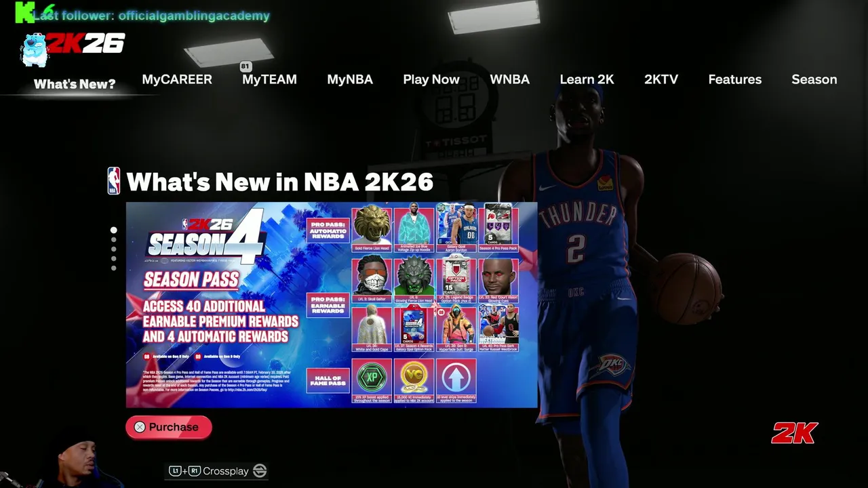This screenshot has width=868, height=488.
Task: Click the Legend Badge Option Pack tile
Action: tap(456, 279)
